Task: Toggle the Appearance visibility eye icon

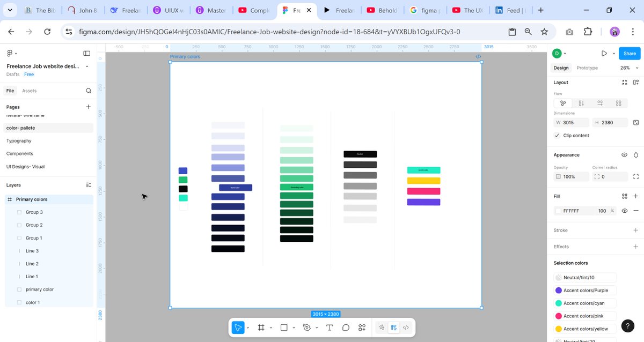Action: point(625,155)
